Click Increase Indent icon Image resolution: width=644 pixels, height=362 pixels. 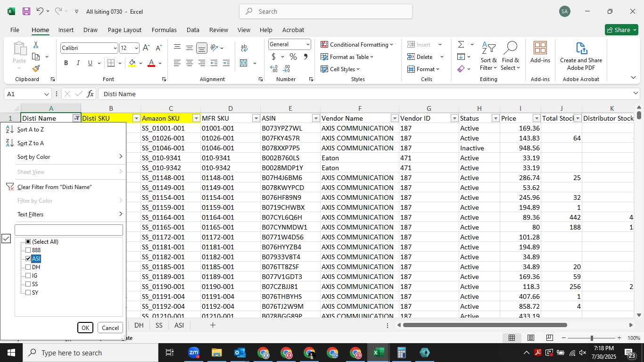pyautogui.click(x=226, y=63)
